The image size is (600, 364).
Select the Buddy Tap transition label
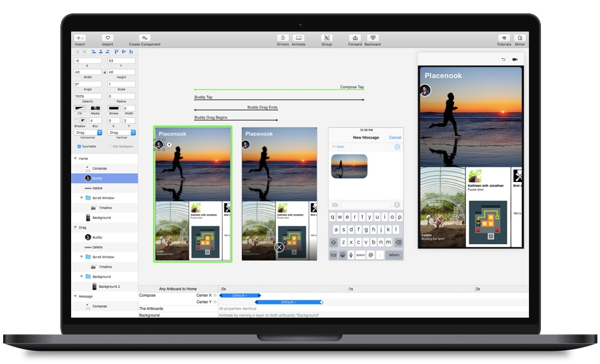(203, 97)
